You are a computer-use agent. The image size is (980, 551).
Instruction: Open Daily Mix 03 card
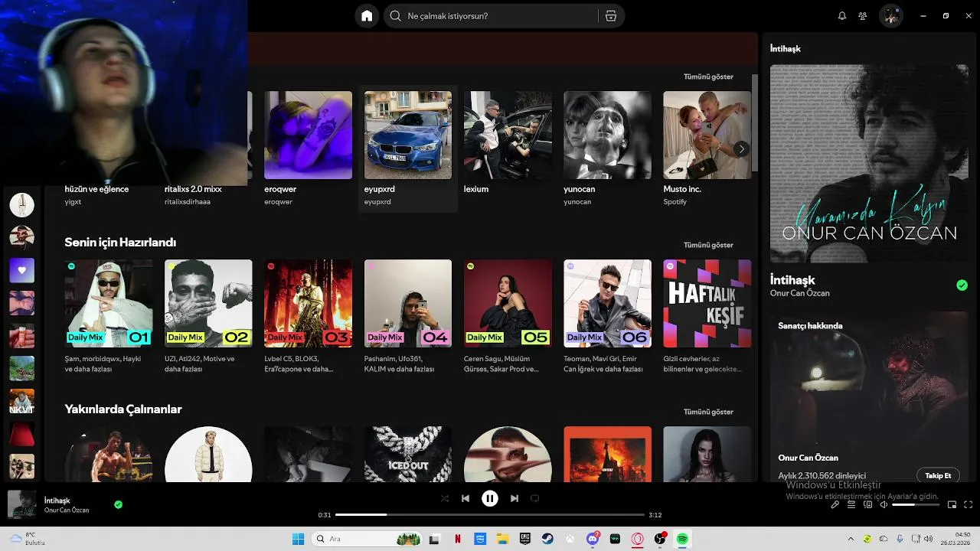pyautogui.click(x=308, y=317)
